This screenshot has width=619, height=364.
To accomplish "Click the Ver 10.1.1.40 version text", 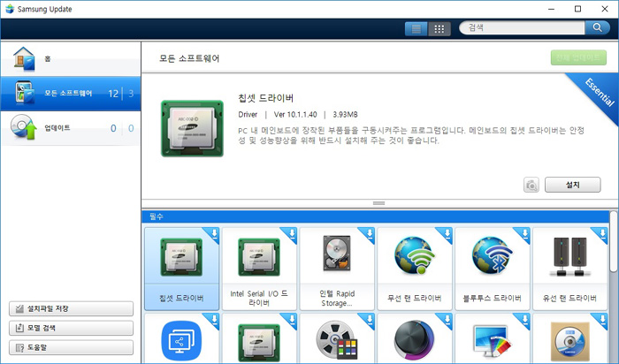I will (x=295, y=115).
